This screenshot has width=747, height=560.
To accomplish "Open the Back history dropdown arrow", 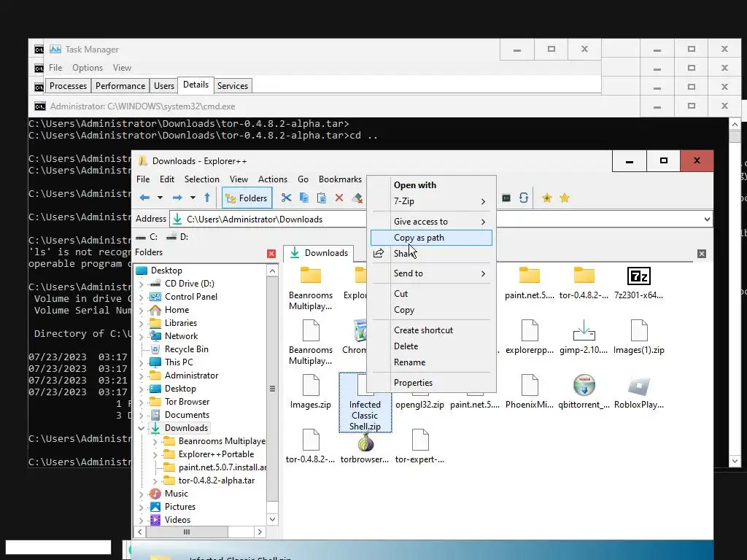I will (x=160, y=198).
